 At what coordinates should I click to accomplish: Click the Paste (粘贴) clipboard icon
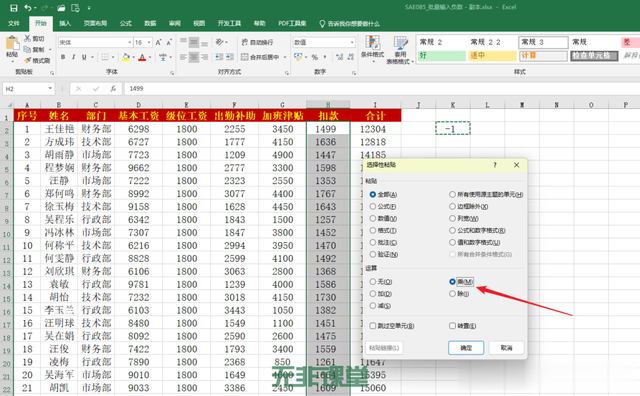[12, 43]
